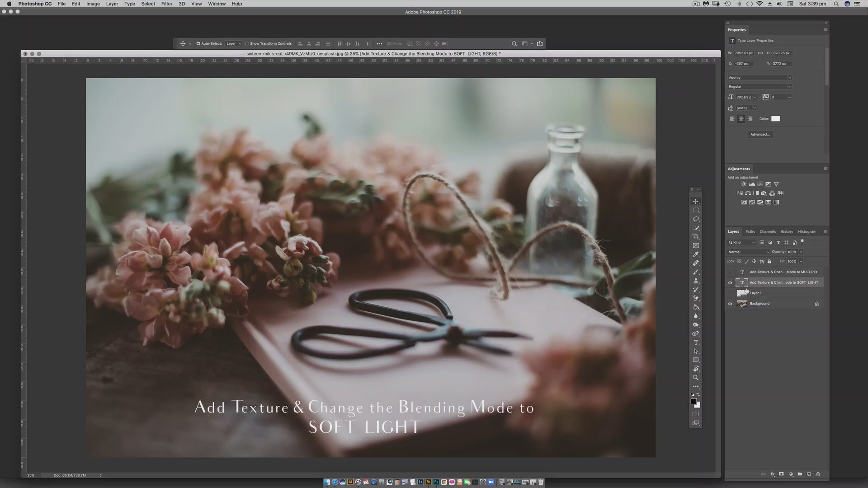This screenshot has height=488, width=868.
Task: Select the Lasso tool
Action: pos(696,219)
